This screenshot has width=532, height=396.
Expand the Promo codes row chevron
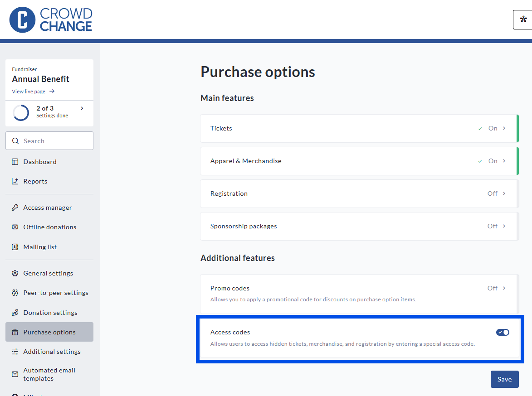point(504,288)
